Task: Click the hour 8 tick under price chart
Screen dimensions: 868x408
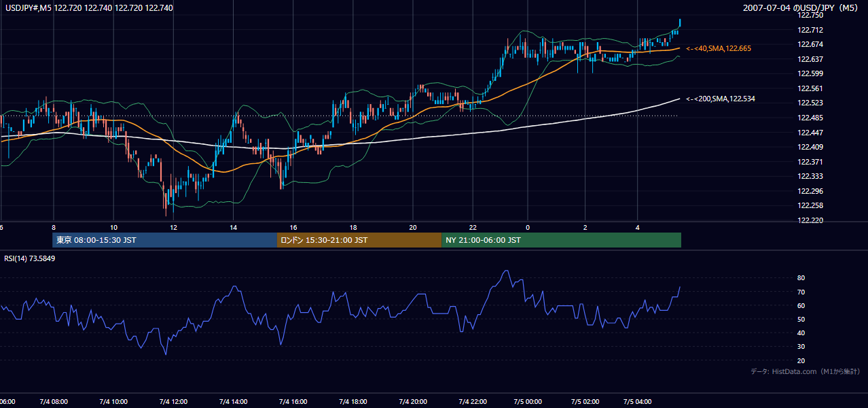Action: (53, 227)
